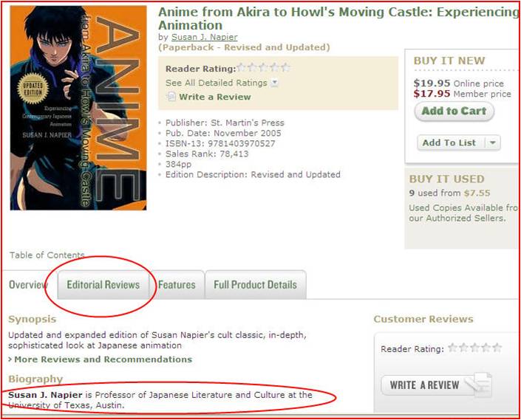Click the page icon beside Write a Review
This screenshot has height=420, width=521.
[x=171, y=97]
